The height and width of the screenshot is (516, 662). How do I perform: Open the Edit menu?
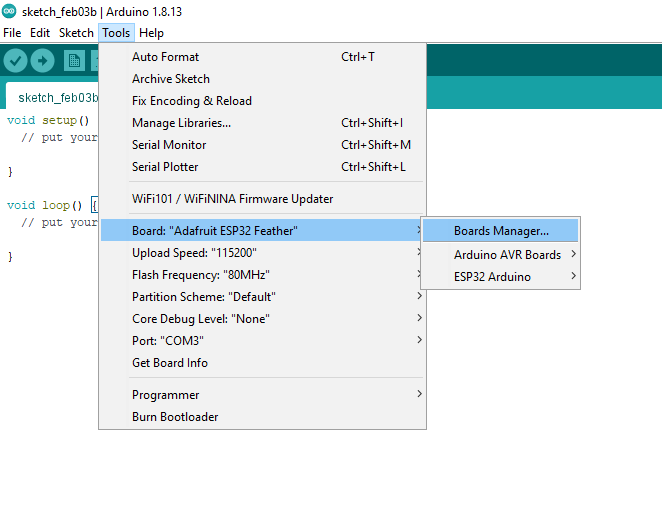pyautogui.click(x=40, y=33)
